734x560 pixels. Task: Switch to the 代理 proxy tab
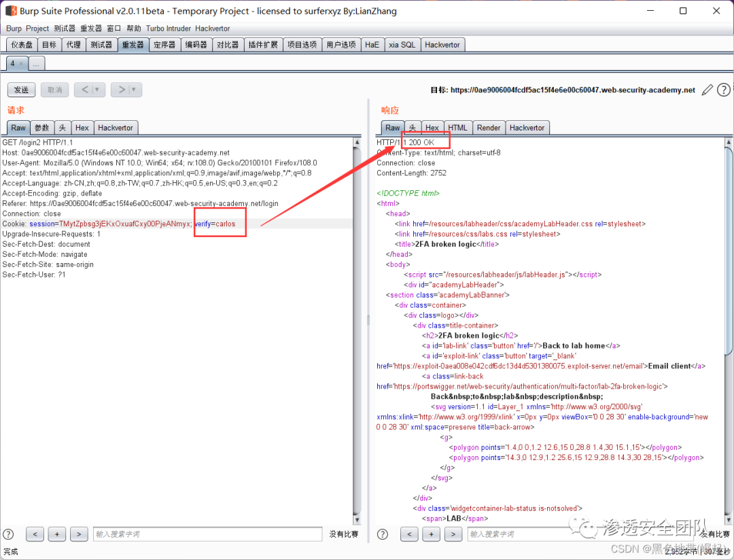[x=73, y=45]
